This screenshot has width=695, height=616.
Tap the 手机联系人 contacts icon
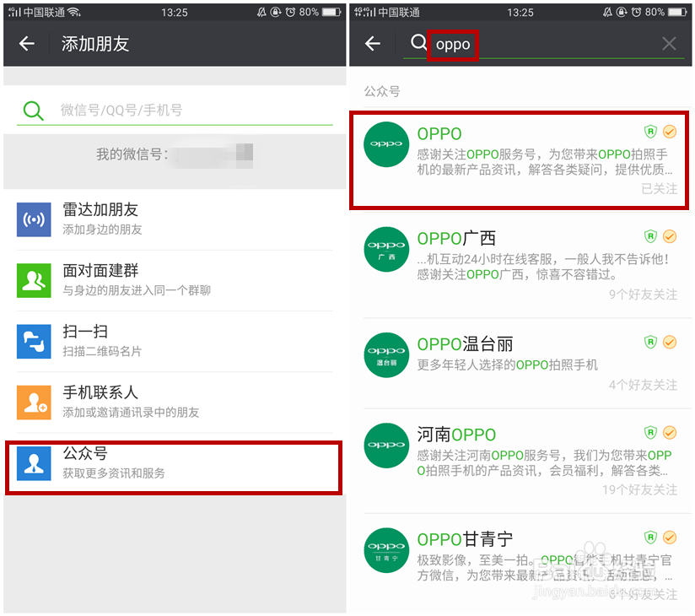pyautogui.click(x=34, y=402)
